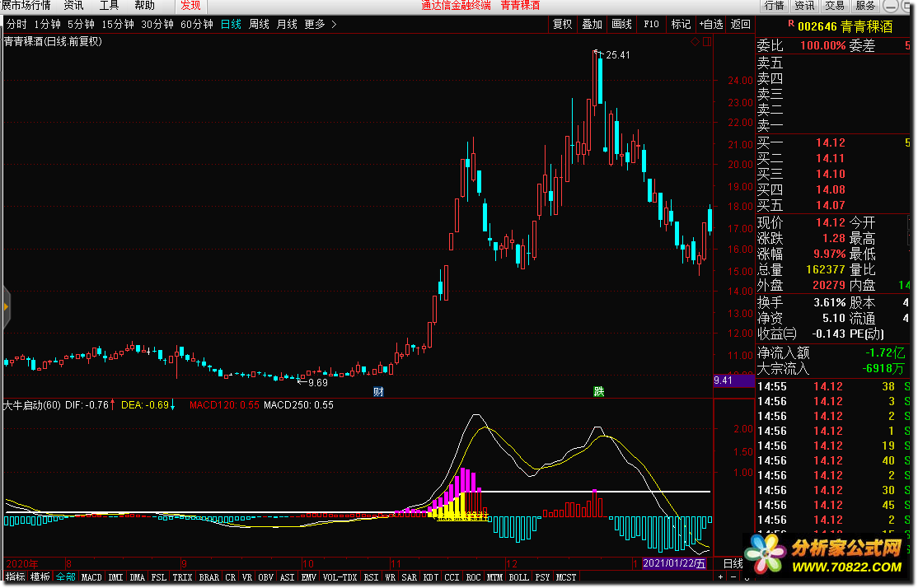The image size is (918, 588).
Task: Select the 15分钟 period
Action: pos(118,24)
